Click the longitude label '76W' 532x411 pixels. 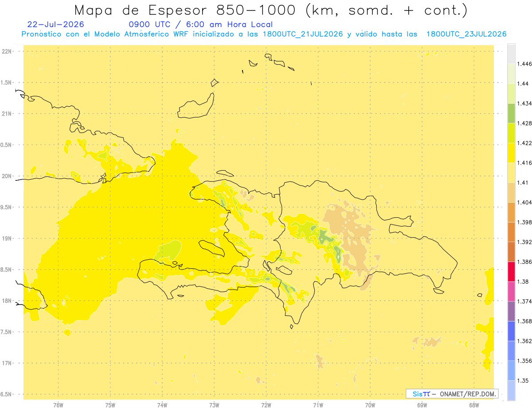pos(58,405)
